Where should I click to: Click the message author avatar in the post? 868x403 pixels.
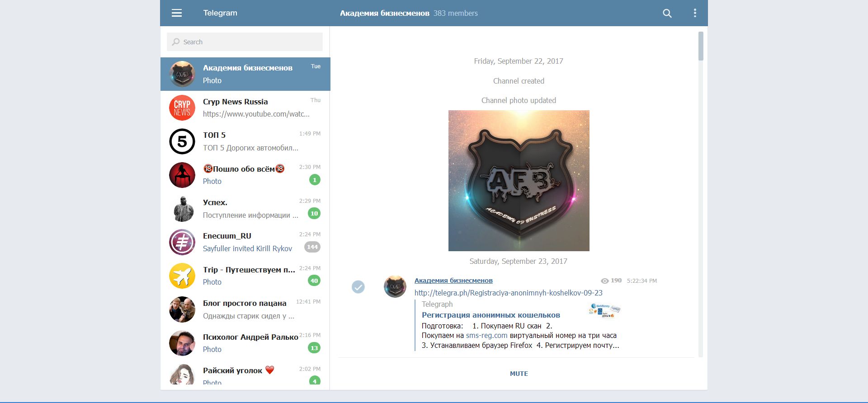[x=395, y=286]
